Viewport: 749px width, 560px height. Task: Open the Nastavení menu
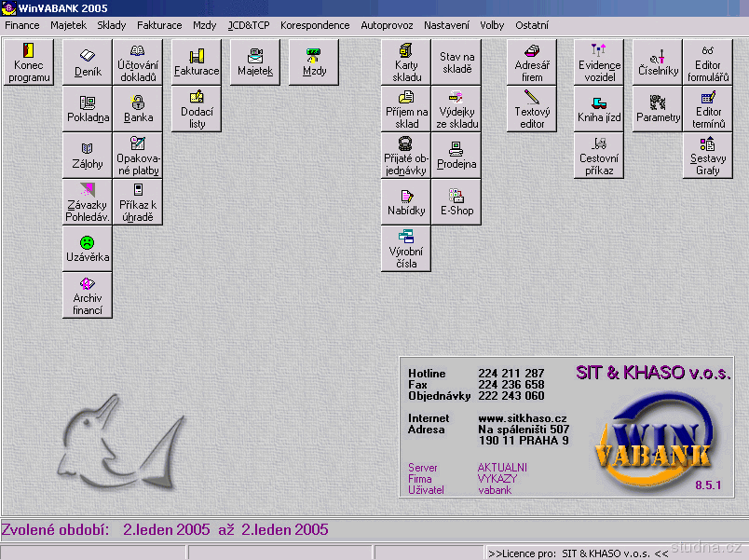pyautogui.click(x=446, y=25)
